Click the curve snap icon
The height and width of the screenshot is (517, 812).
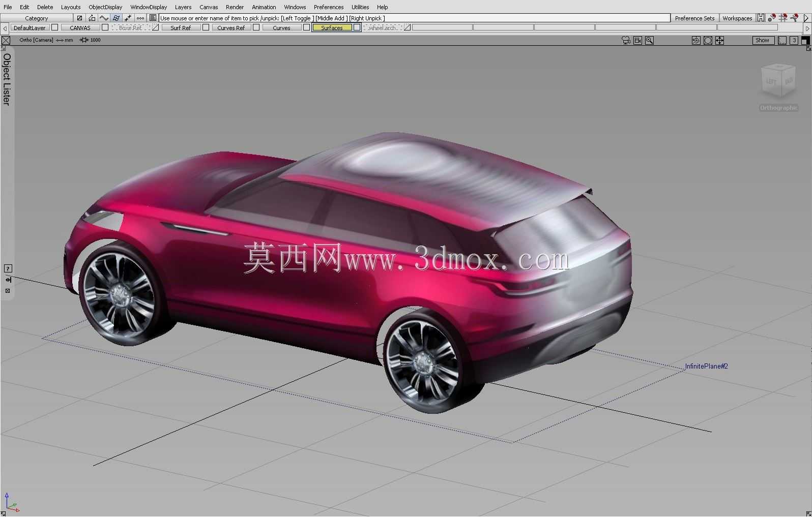[795, 18]
